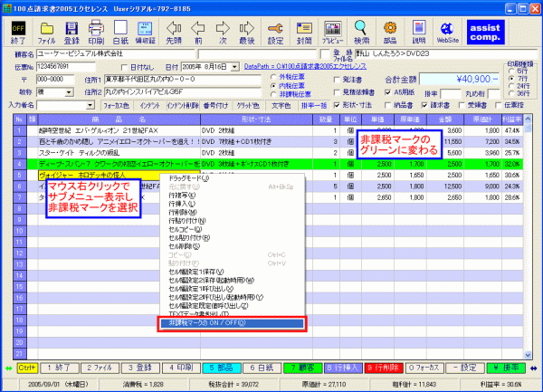The height and width of the screenshot is (392, 543).
Task: Click the インデント削除 button
Action: [183, 105]
